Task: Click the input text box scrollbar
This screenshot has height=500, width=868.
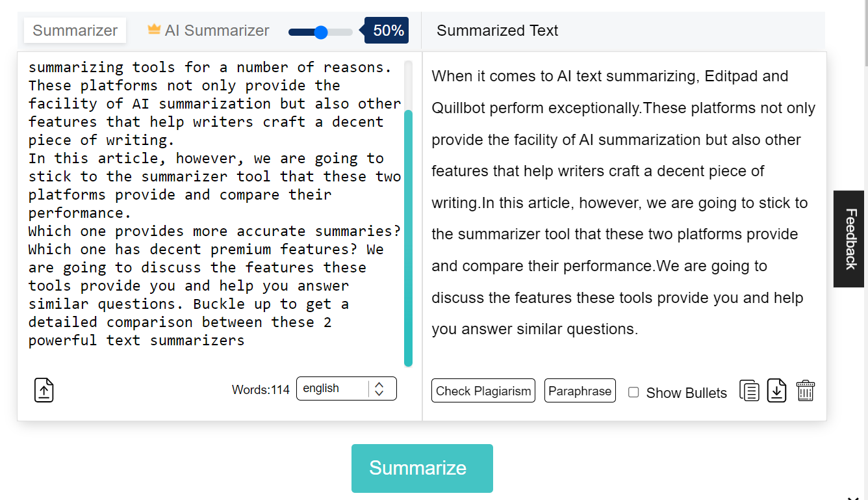Action: click(408, 237)
